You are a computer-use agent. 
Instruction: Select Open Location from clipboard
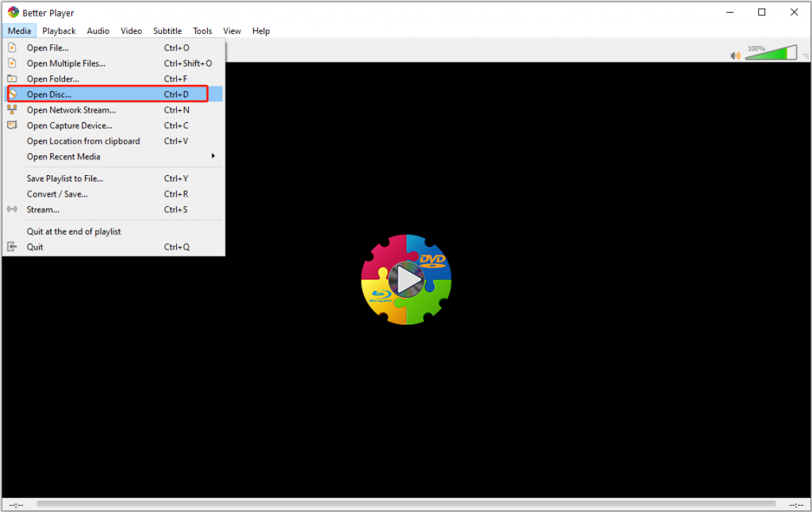coord(83,141)
